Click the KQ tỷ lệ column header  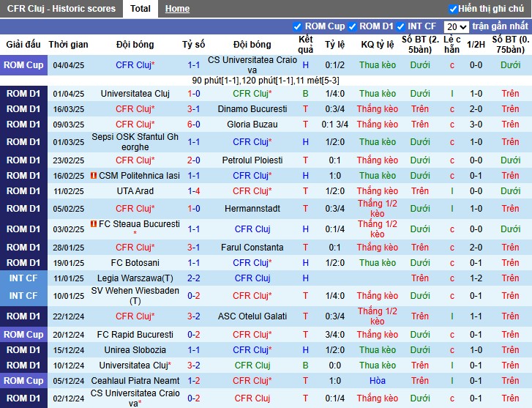tap(378, 44)
